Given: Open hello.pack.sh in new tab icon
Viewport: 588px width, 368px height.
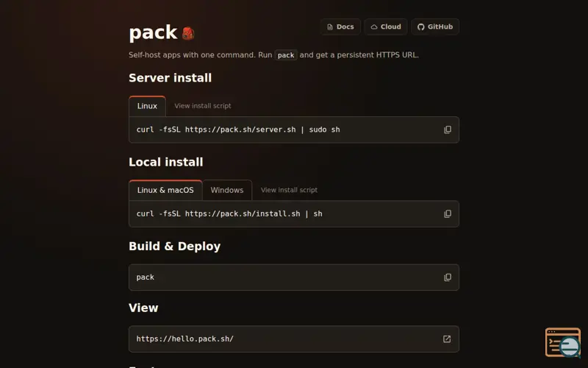Looking at the screenshot, I should point(447,339).
